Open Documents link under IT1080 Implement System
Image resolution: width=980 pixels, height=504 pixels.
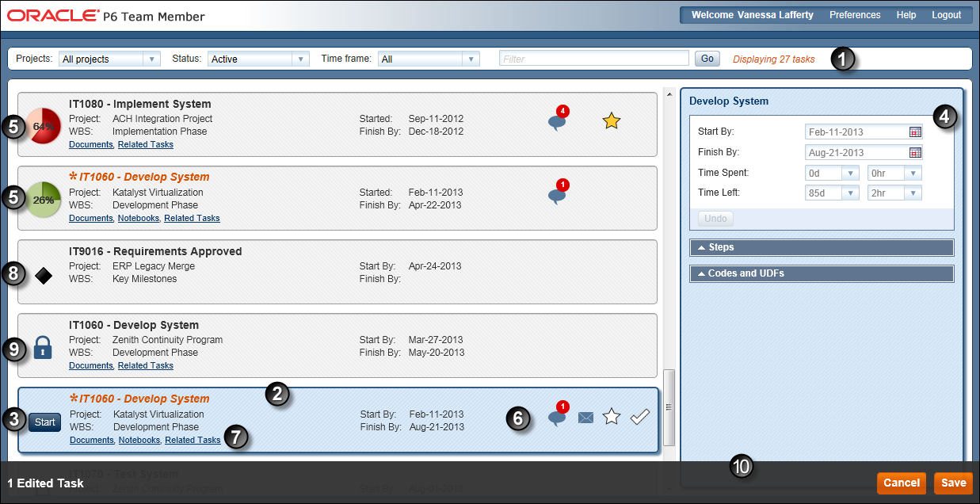pos(91,145)
